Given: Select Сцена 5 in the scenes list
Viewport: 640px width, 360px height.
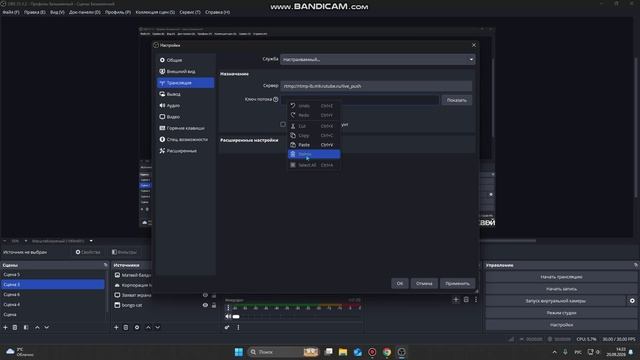Looking at the screenshot, I should tap(53, 275).
